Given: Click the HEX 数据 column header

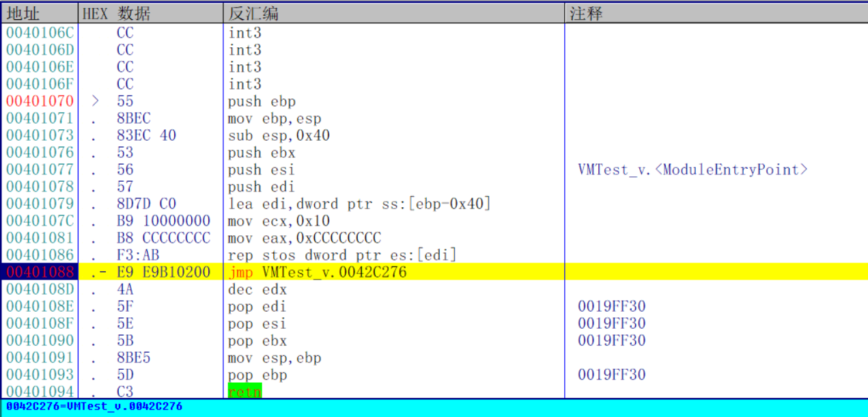Looking at the screenshot, I should click(151, 13).
